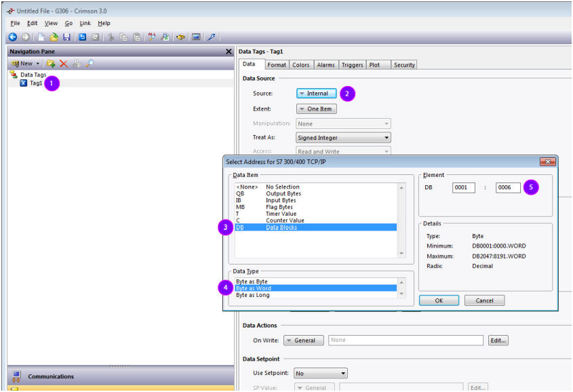The height and width of the screenshot is (392, 573).
Task: Open the Edit menu
Action: [x=32, y=23]
